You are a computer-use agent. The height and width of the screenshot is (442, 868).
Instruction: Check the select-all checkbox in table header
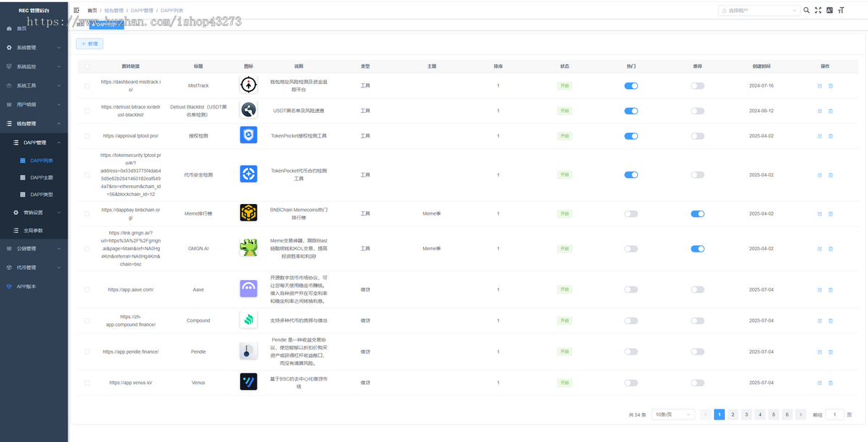point(88,66)
